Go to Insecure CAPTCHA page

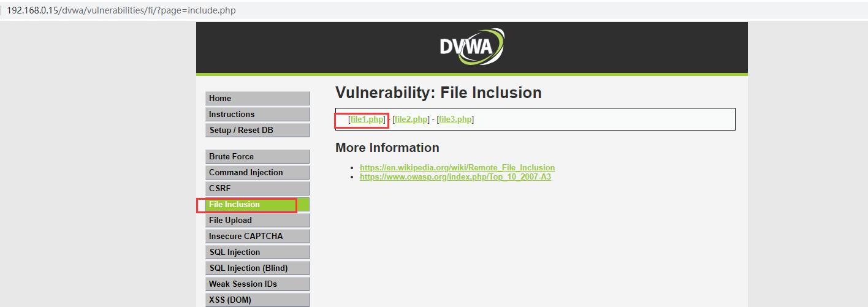pyautogui.click(x=257, y=237)
